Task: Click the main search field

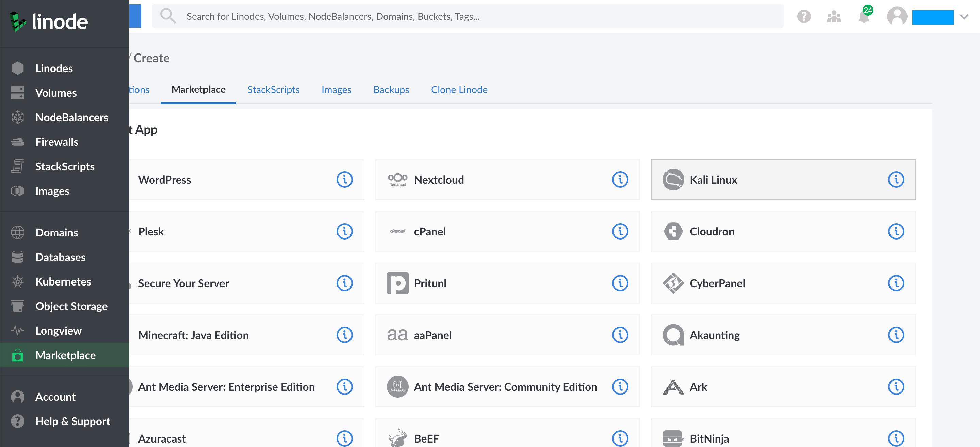Action: point(468,16)
